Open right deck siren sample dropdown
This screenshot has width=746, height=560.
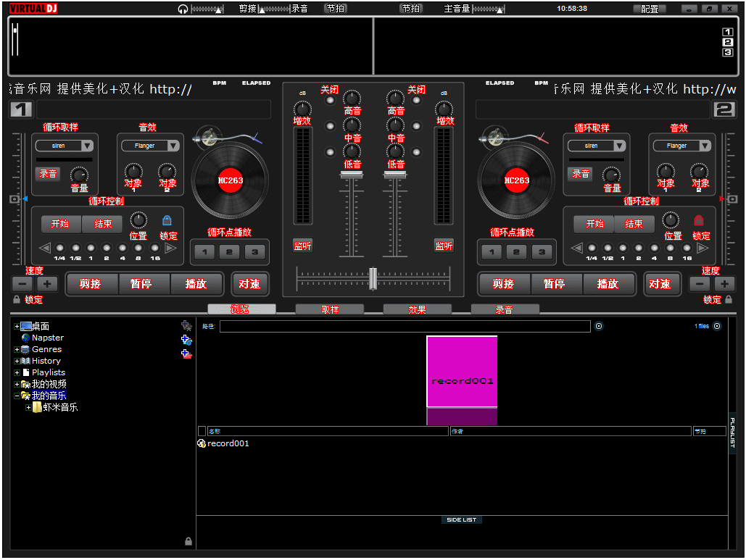[619, 146]
